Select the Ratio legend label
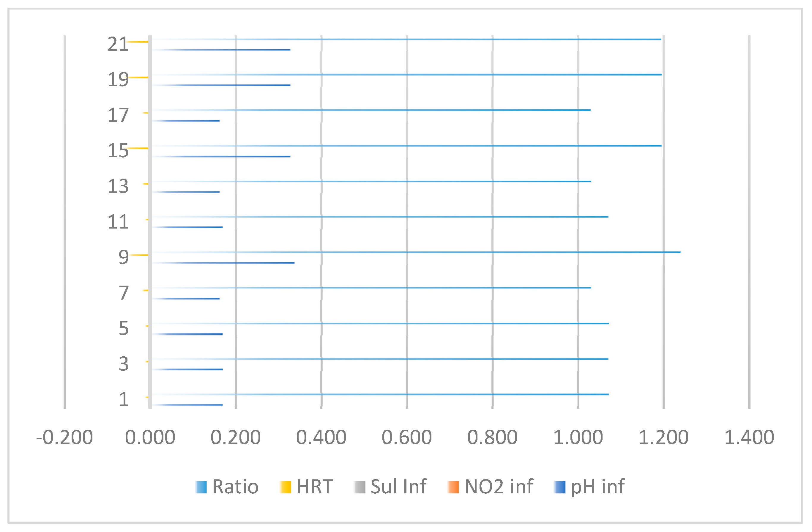This screenshot has width=812, height=532. click(235, 487)
